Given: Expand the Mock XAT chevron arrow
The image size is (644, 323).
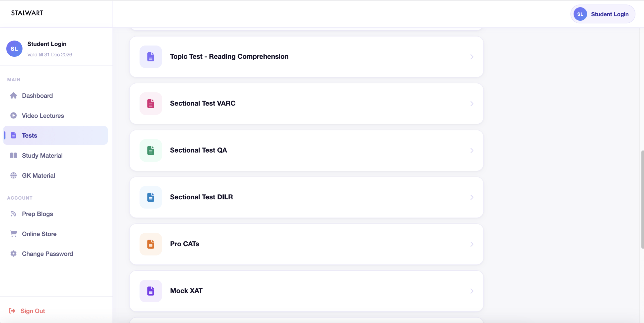Looking at the screenshot, I should pyautogui.click(x=472, y=291).
